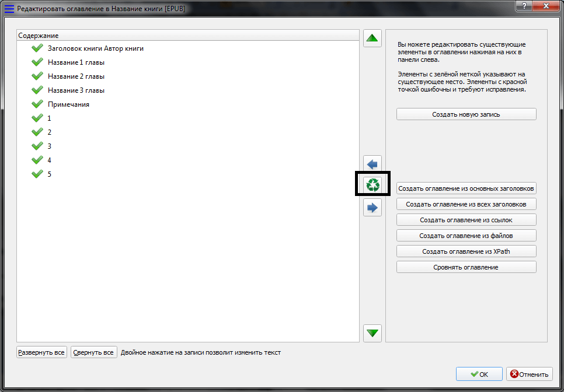Select the entry labeled 3
The width and height of the screenshot is (564, 392).
pos(49,146)
